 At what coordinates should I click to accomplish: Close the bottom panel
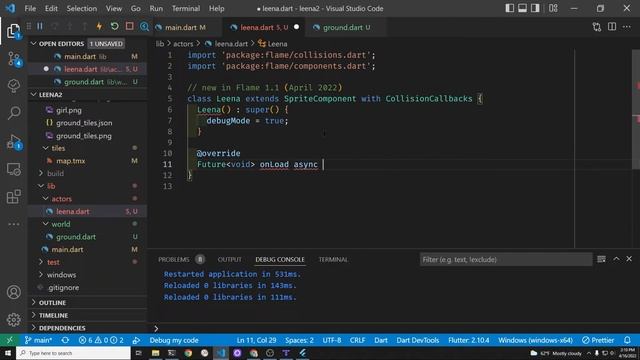tap(629, 259)
